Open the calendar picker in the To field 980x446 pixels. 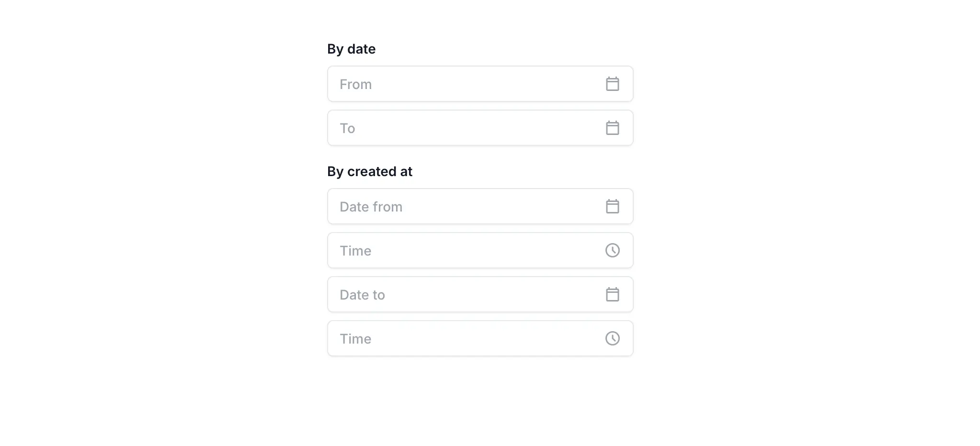click(612, 128)
